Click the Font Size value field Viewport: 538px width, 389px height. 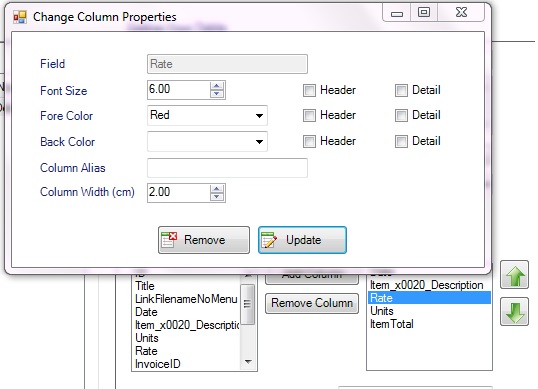pos(178,90)
